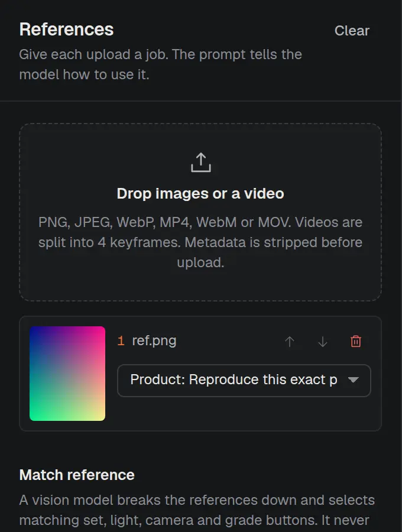This screenshot has height=532, width=402.
Task: Click the 'PNG, JPEG, WebP, MP4' format note
Action: [200, 242]
